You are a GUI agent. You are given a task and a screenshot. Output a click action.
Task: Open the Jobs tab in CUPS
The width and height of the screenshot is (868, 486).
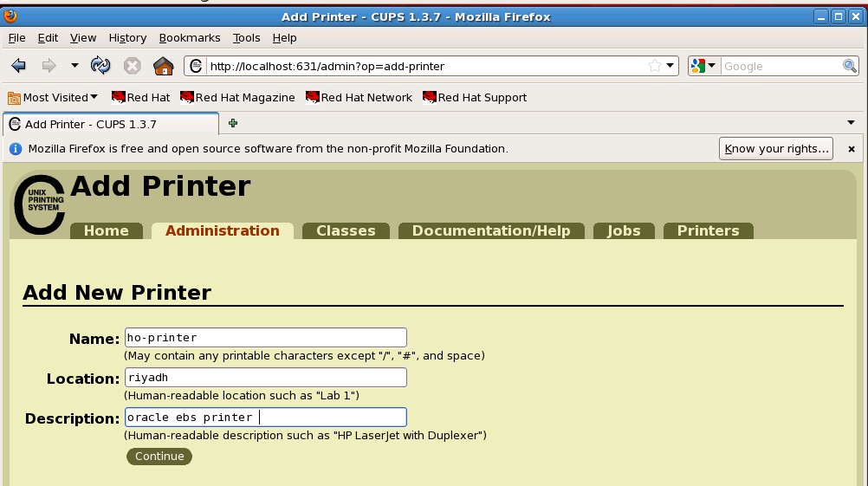[x=624, y=230]
